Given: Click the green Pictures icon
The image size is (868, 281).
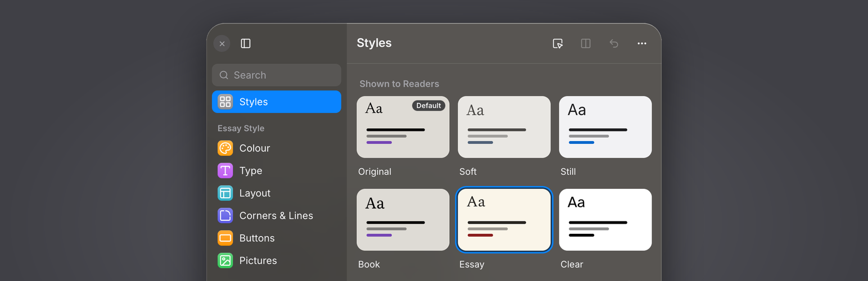Looking at the screenshot, I should tap(225, 260).
